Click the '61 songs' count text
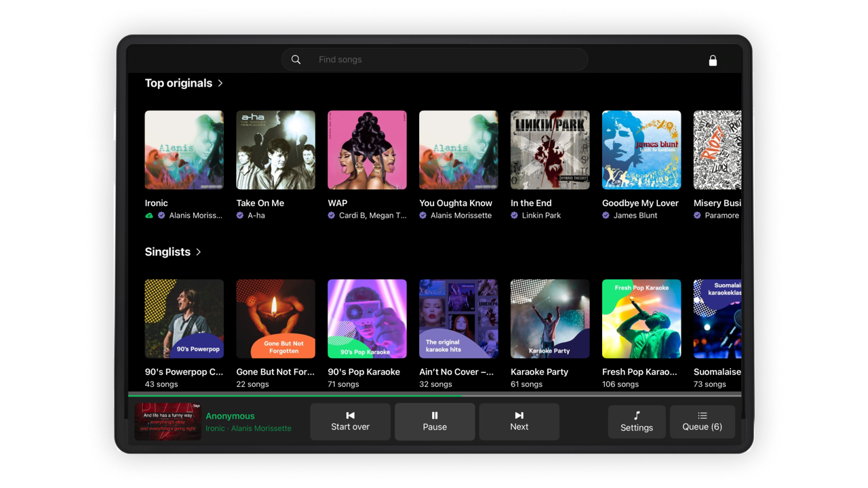Image resolution: width=868 pixels, height=488 pixels. [x=526, y=384]
